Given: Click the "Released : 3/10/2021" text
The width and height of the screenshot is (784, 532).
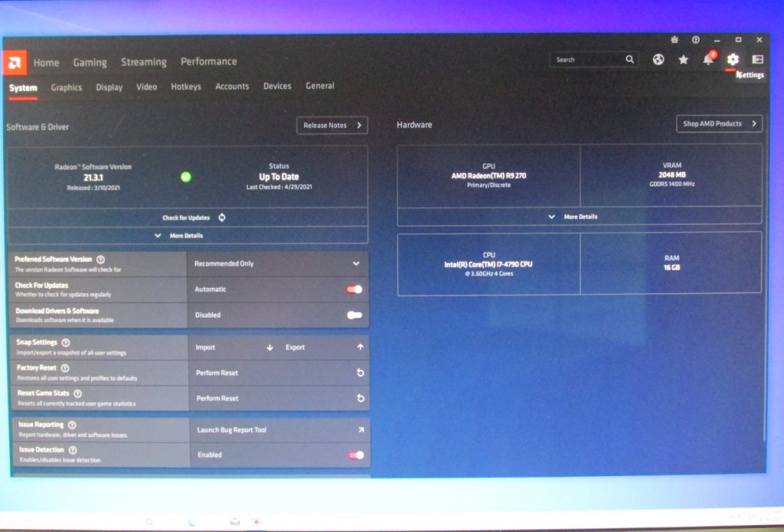Looking at the screenshot, I should click(x=93, y=188).
